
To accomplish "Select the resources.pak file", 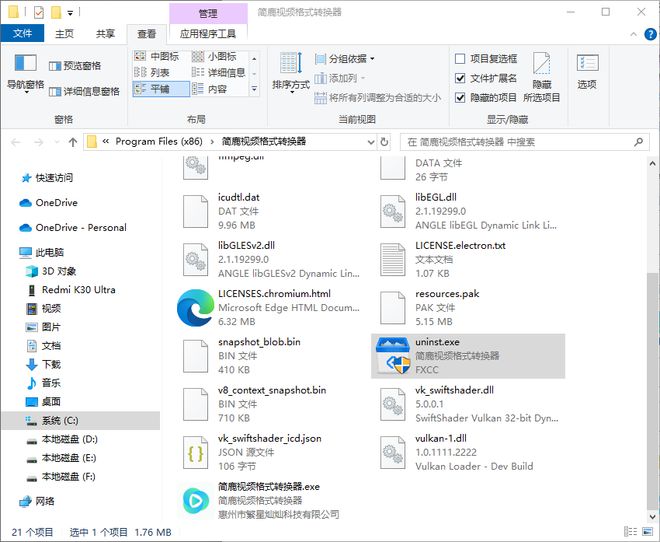I will (x=467, y=308).
